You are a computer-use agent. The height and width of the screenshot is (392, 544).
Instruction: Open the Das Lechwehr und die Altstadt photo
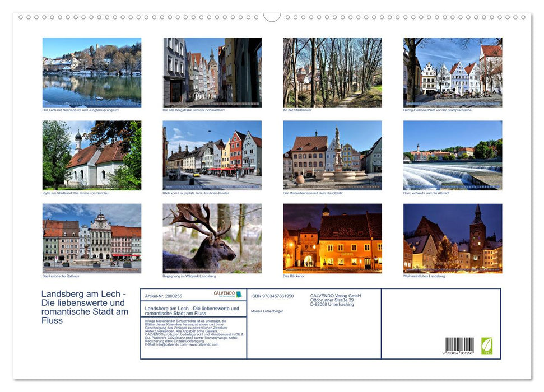453,155
